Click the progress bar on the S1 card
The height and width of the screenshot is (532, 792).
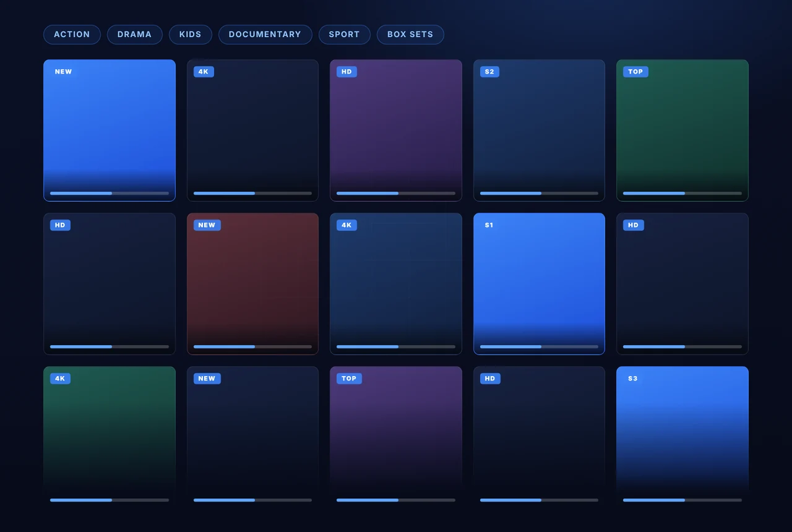pos(539,346)
